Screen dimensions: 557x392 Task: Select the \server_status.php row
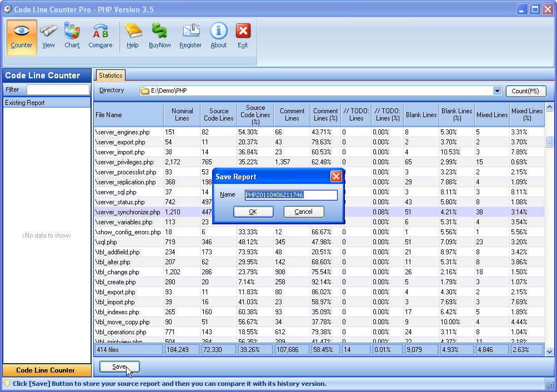point(319,202)
